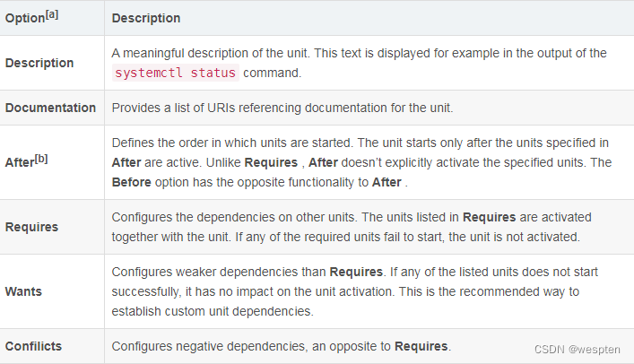Click the bold "Before" word in After row
Image resolution: width=634 pixels, height=364 pixels.
[133, 181]
